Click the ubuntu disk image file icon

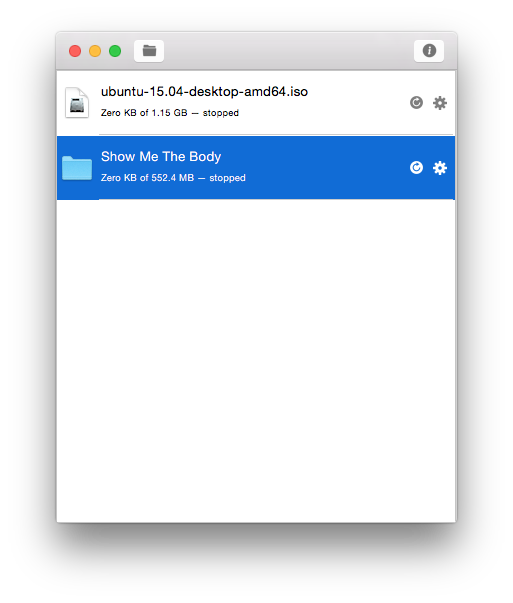[77, 102]
